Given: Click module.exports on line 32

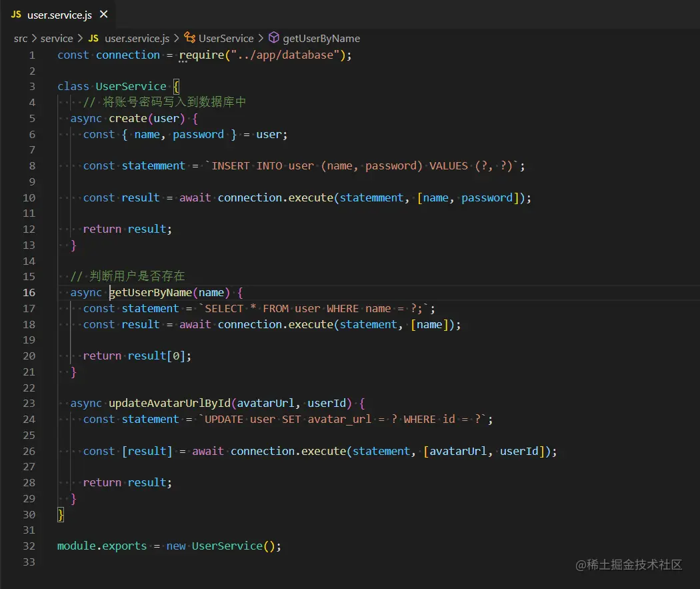Looking at the screenshot, I should pyautogui.click(x=102, y=546).
